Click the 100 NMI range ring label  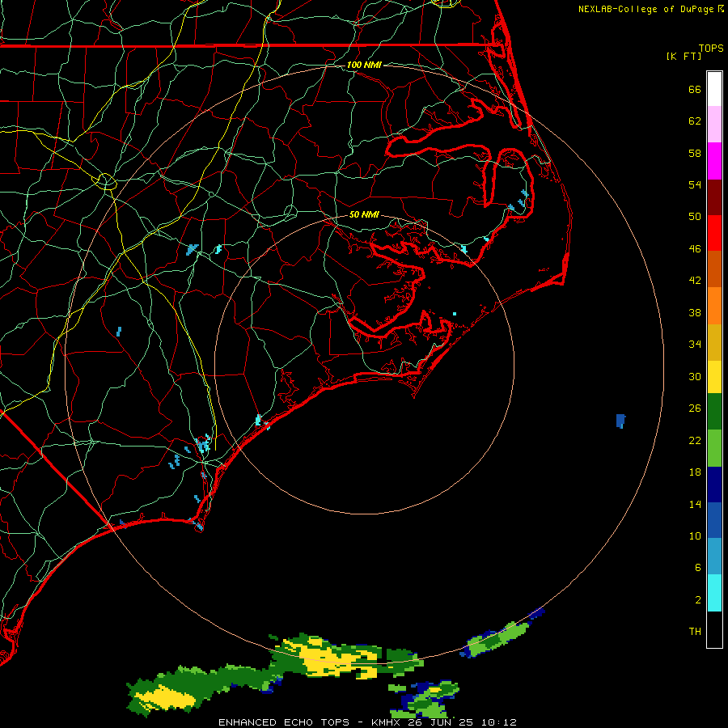click(364, 65)
